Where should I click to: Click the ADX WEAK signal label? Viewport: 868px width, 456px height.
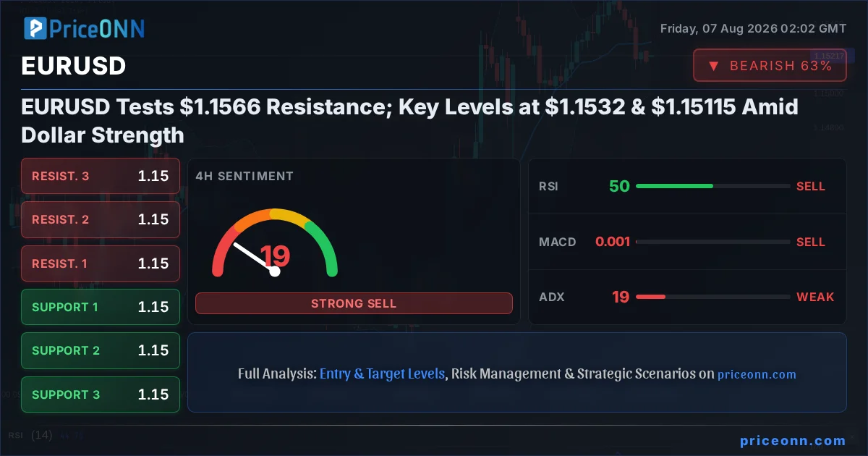tap(815, 297)
